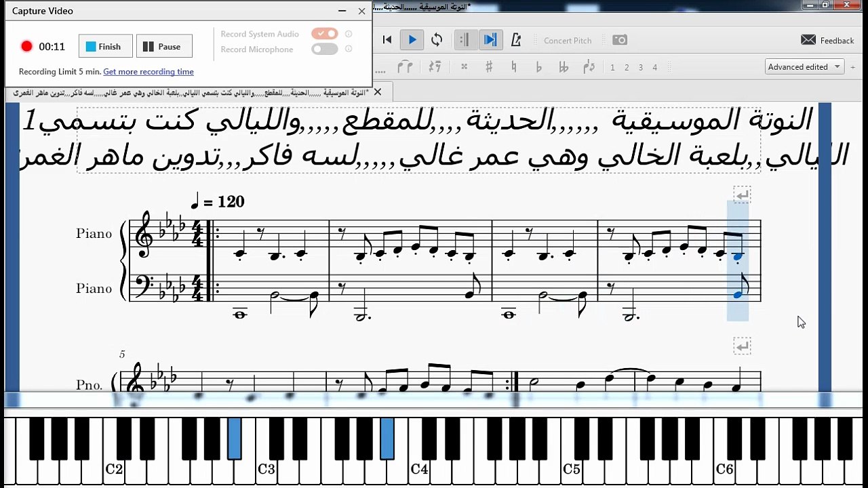Toggle pan score during playback icon
Viewport: 868px width, 488px height.
[x=490, y=40]
